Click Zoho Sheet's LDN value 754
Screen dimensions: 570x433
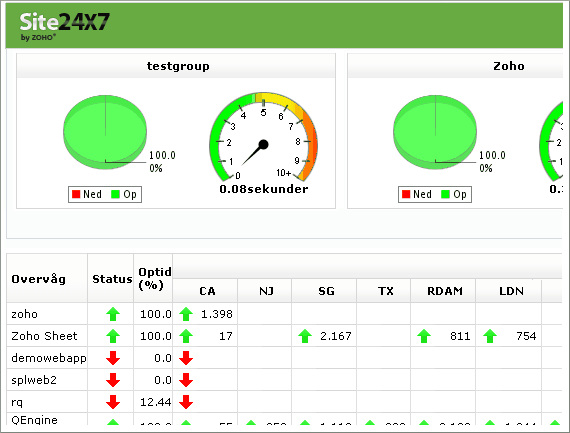[x=526, y=336]
